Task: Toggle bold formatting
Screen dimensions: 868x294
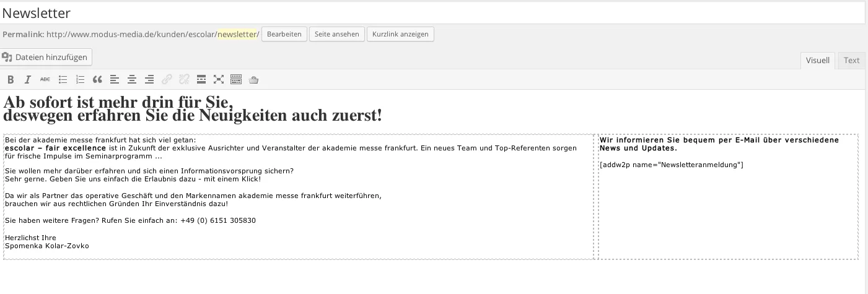Action: pyautogui.click(x=11, y=79)
